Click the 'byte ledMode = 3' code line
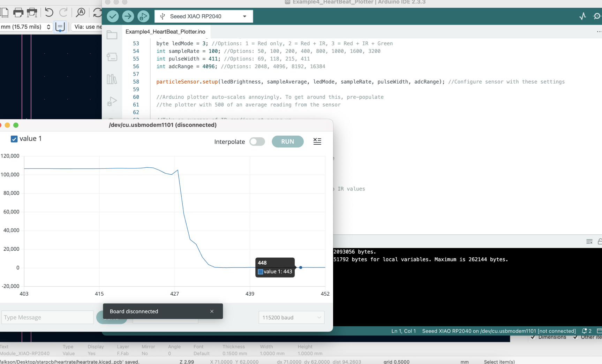This screenshot has height=364, width=602. pos(274,43)
